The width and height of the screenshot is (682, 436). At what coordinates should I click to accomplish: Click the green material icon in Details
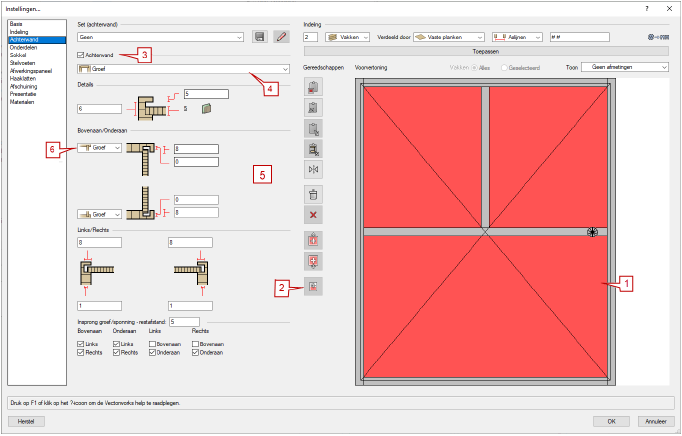click(207, 108)
